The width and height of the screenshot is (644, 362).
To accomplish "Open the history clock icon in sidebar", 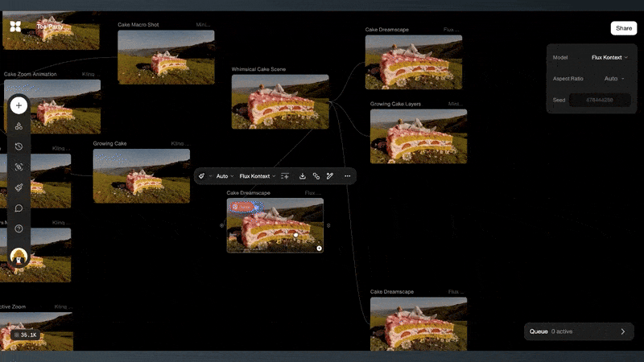I will [19, 146].
